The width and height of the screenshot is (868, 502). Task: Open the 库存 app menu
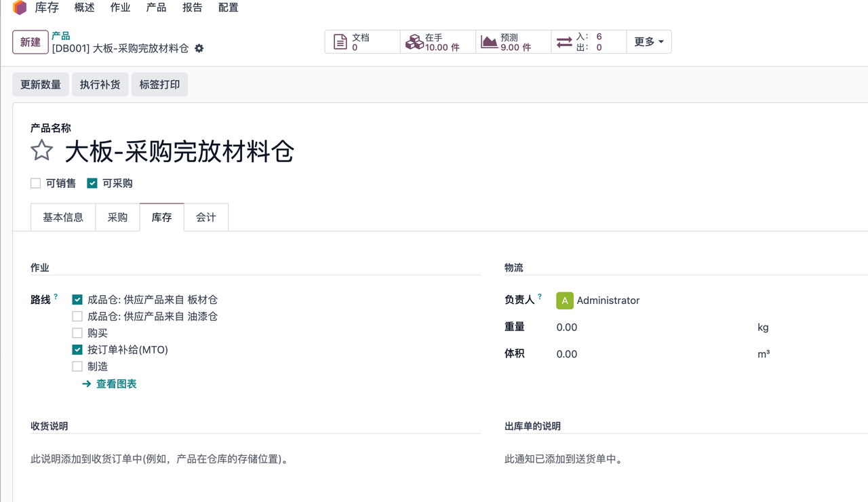[x=47, y=7]
